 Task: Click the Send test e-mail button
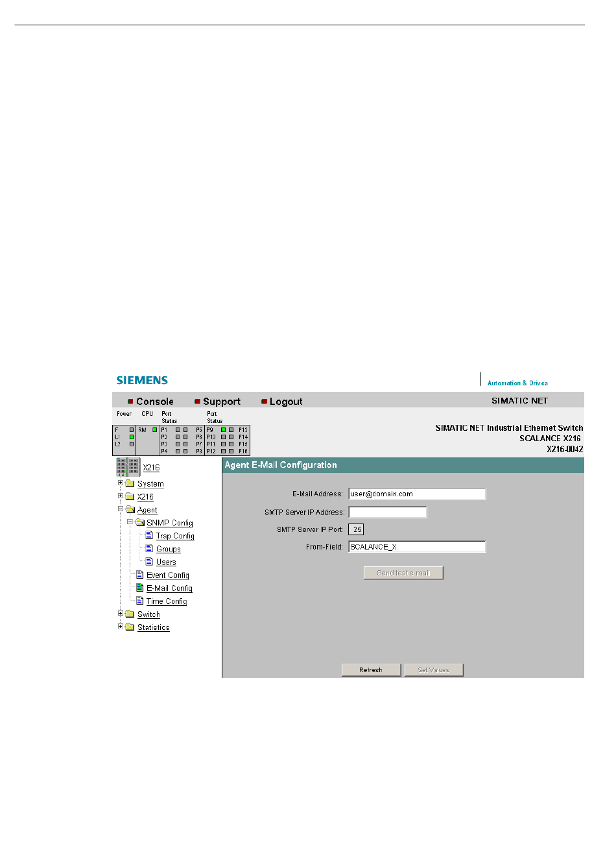(403, 573)
